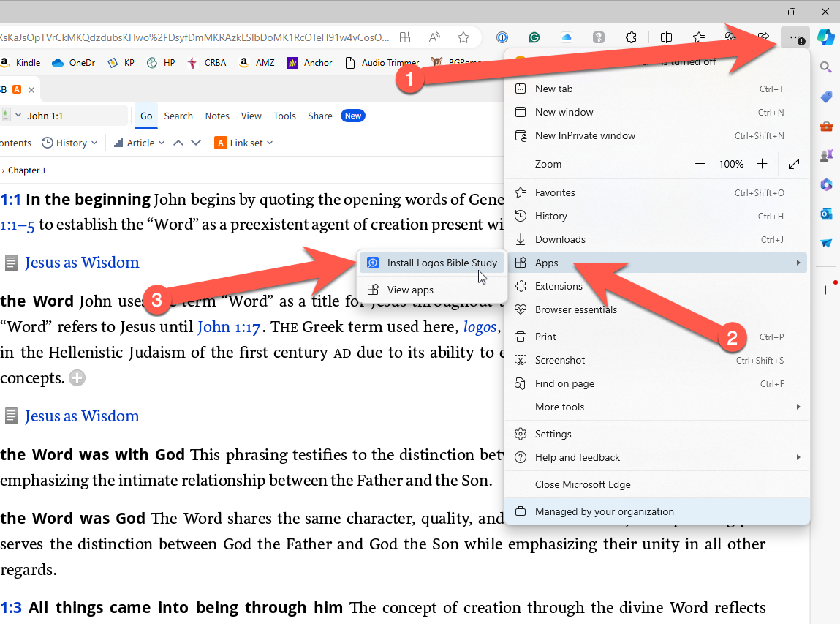Image resolution: width=840 pixels, height=624 pixels.
Task: Expand the History dropdown in Logos toolbar
Action: coord(69,143)
